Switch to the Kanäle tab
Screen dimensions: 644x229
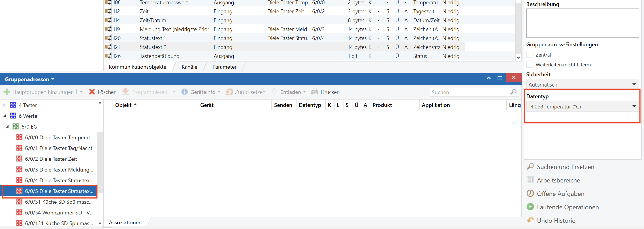pyautogui.click(x=190, y=67)
